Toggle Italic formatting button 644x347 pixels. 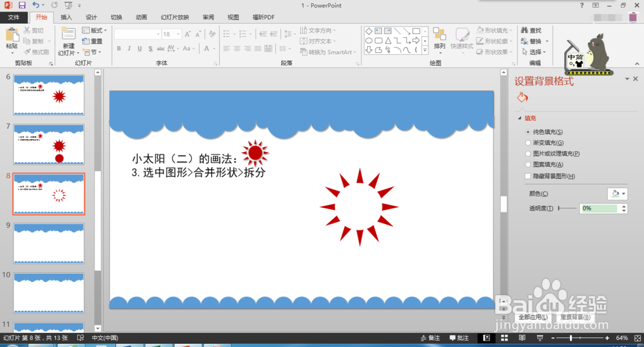(129, 48)
